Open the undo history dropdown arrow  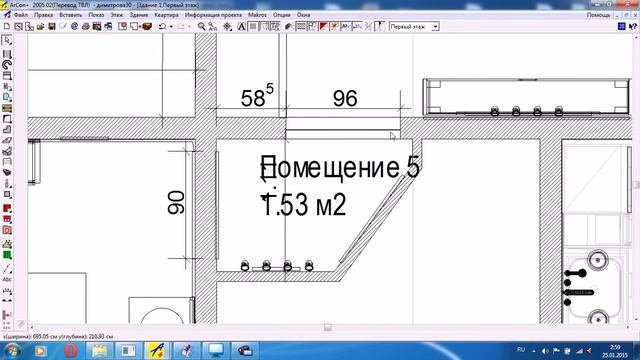[x=171, y=27]
